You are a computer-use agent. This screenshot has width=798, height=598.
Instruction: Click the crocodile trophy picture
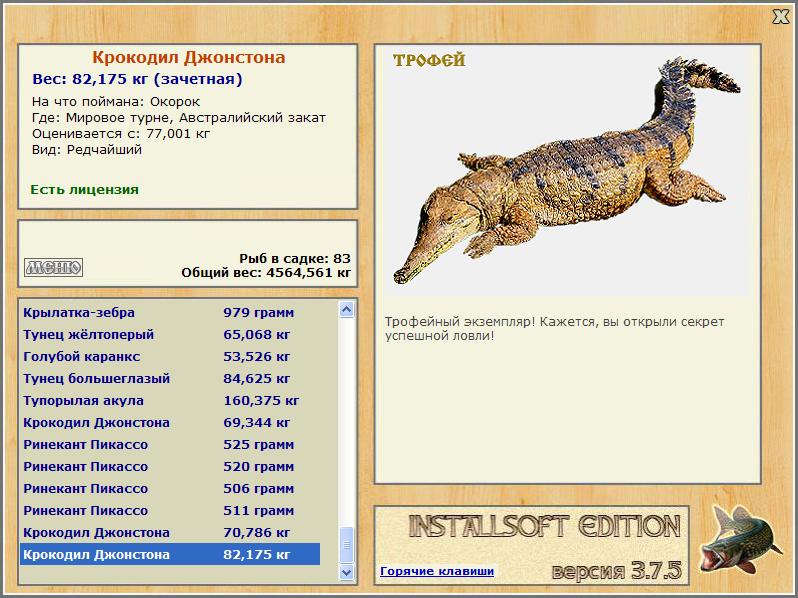(566, 170)
